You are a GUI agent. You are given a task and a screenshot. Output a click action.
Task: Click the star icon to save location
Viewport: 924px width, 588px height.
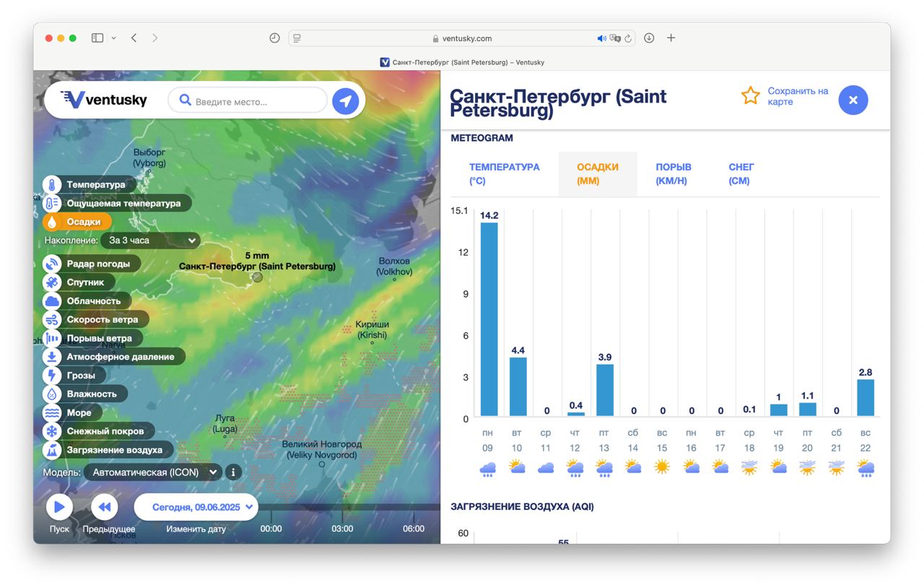tap(751, 96)
